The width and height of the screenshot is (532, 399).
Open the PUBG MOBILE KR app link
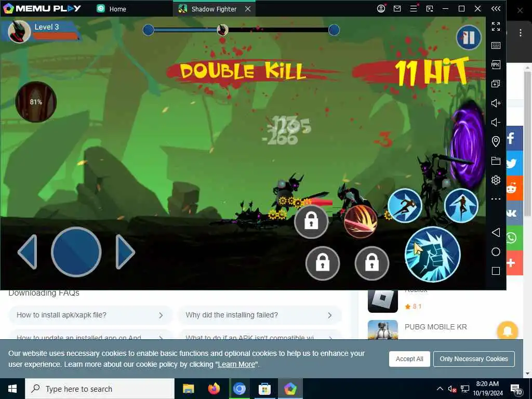436,327
